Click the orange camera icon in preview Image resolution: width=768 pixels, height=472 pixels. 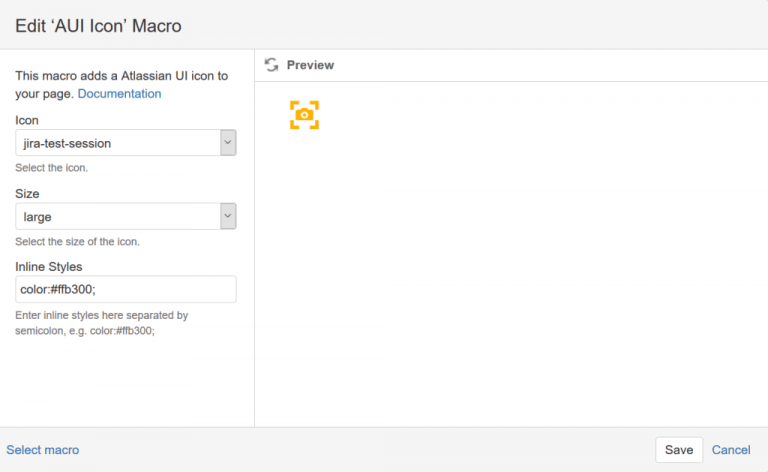[x=304, y=115]
